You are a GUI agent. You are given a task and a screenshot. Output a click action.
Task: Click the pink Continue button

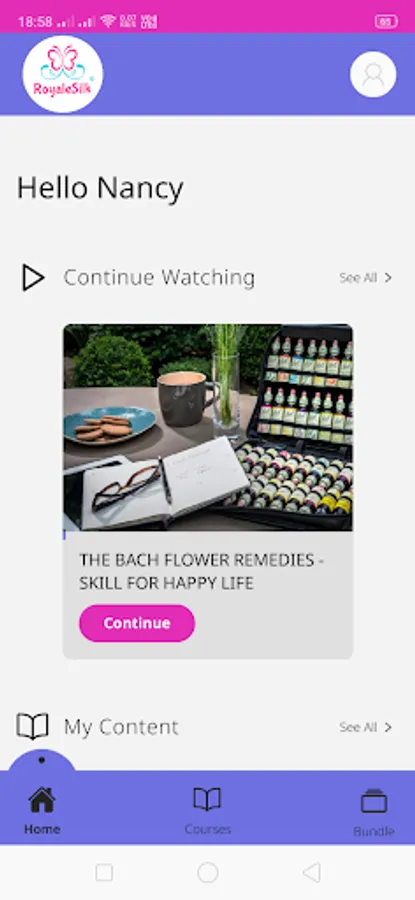click(x=137, y=623)
